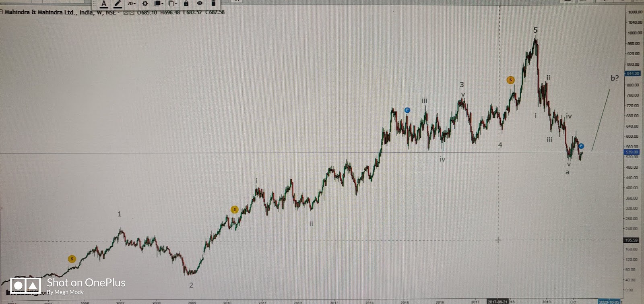Select the wave label '1' near 2007
Screen dimensions: 644x304
coord(119,214)
